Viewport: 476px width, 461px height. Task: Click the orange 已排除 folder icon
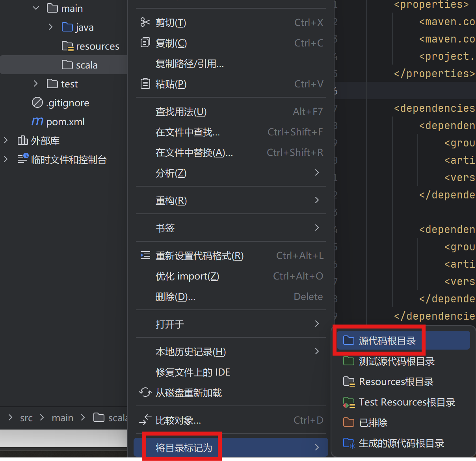tap(349, 422)
